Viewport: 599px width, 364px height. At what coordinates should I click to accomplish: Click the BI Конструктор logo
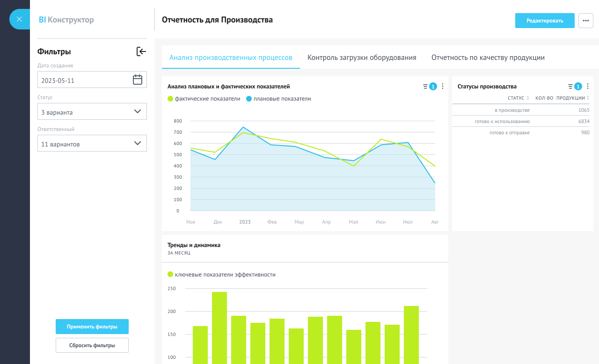click(66, 20)
